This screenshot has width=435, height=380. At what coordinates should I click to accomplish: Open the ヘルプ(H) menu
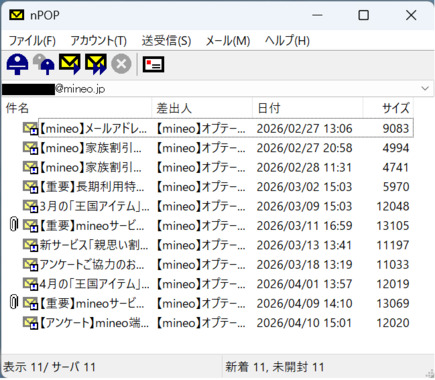tap(287, 41)
